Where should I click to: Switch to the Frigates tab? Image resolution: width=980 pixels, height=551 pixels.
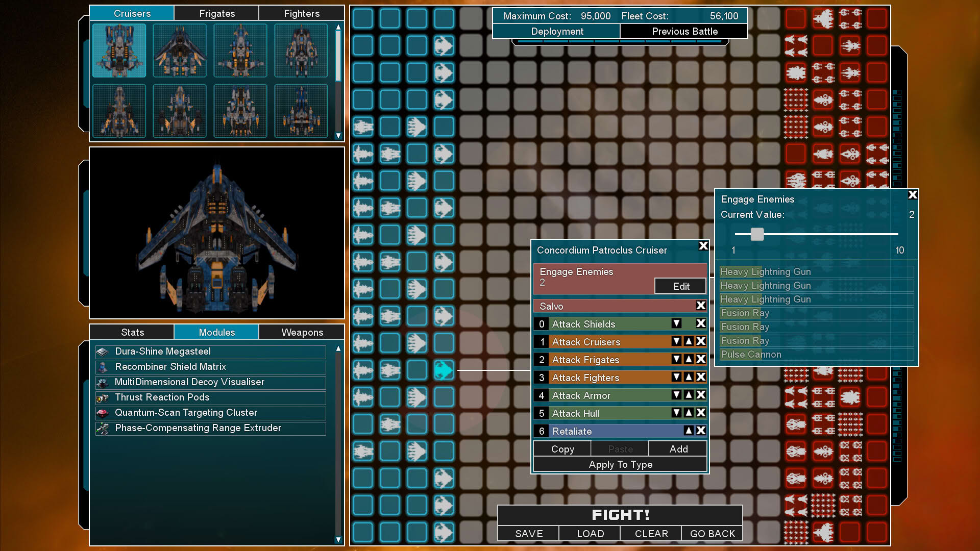point(217,13)
